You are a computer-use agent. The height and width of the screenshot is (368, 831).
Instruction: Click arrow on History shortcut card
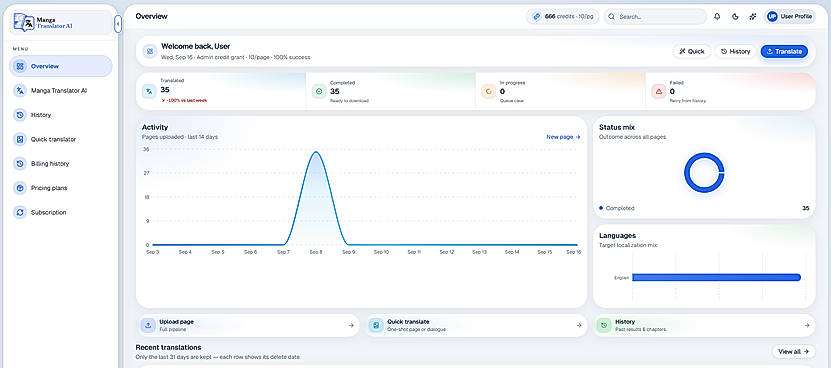click(807, 326)
